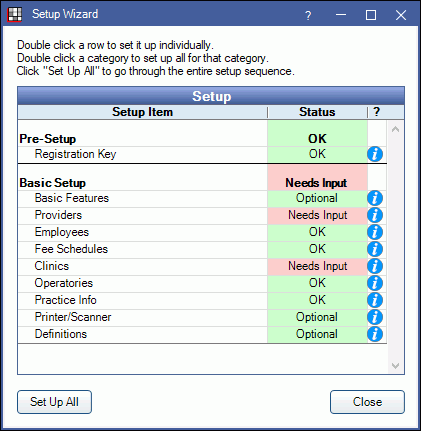
Task: Select the Basic Setup category row
Action: click(202, 182)
